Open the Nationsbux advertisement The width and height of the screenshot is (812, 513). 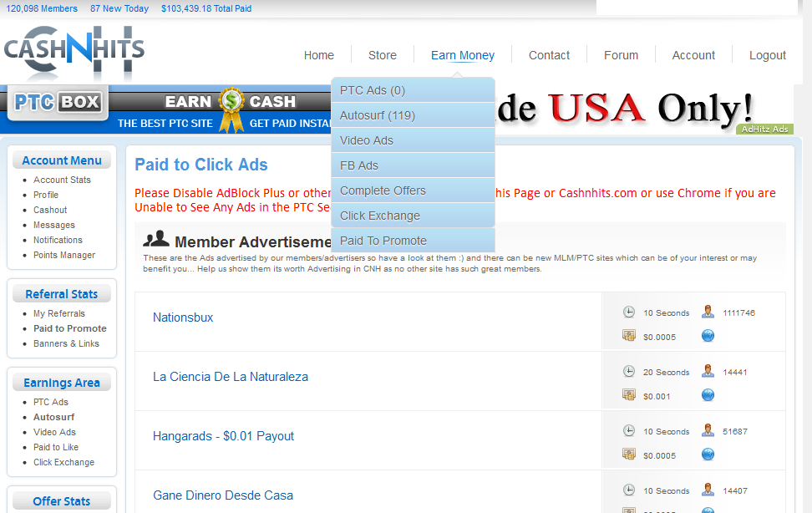[183, 317]
